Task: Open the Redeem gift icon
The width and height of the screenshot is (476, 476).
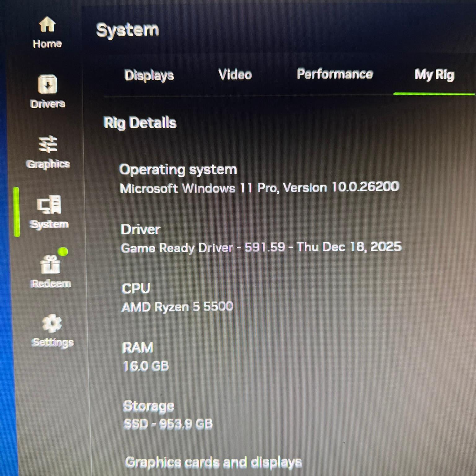Action: pyautogui.click(x=51, y=264)
